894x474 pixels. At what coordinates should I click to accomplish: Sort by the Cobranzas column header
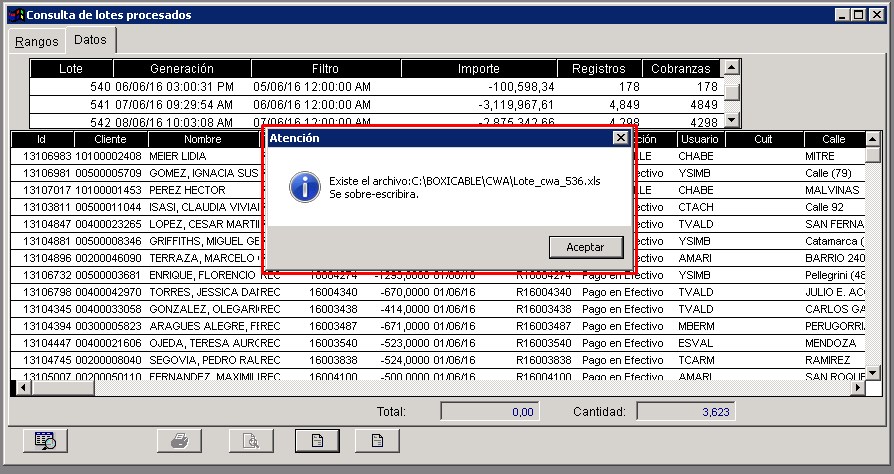pos(681,69)
